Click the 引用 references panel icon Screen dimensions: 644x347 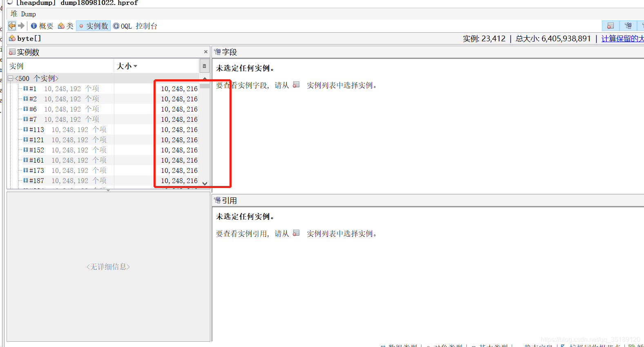pyautogui.click(x=217, y=200)
